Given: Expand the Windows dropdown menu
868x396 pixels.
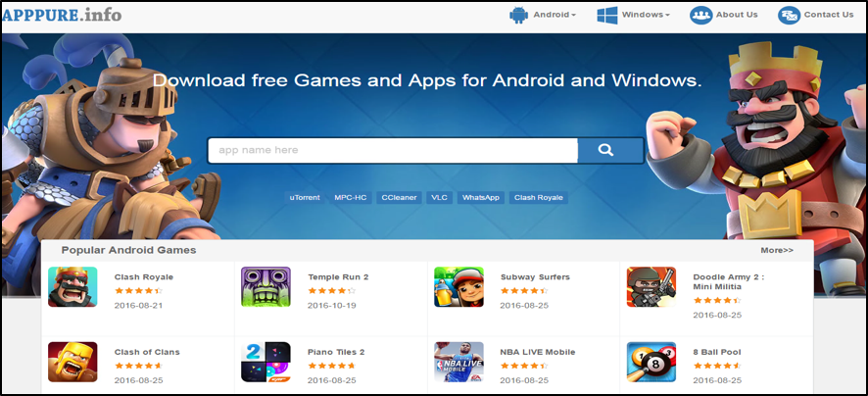Looking at the screenshot, I should pyautogui.click(x=633, y=15).
